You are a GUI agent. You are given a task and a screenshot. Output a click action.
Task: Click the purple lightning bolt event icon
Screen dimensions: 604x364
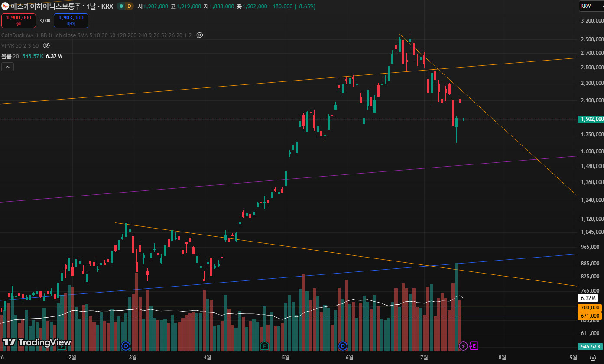coord(463,345)
